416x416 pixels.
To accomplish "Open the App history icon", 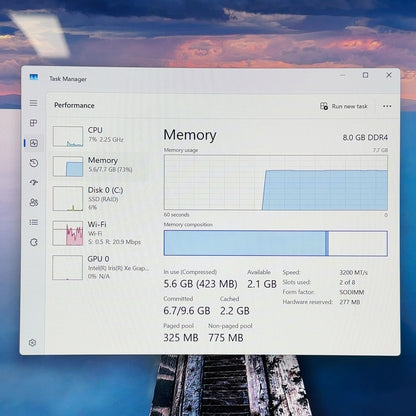I will tap(34, 163).
